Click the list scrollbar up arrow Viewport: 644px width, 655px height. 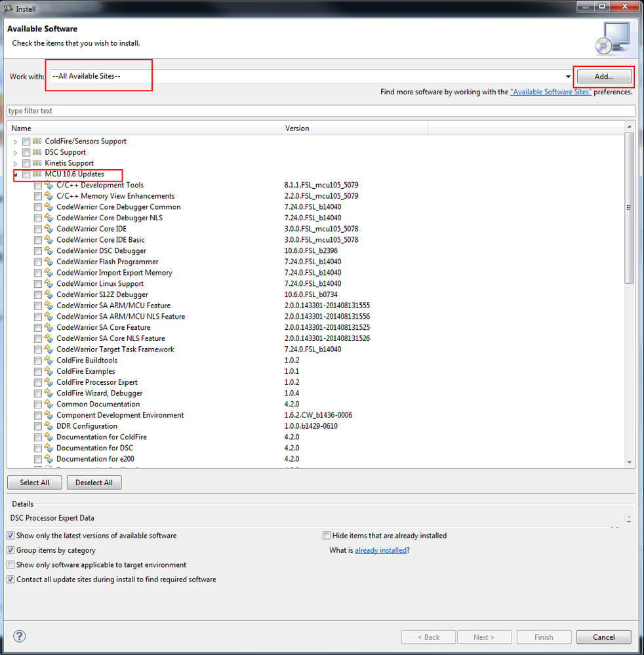pos(629,126)
